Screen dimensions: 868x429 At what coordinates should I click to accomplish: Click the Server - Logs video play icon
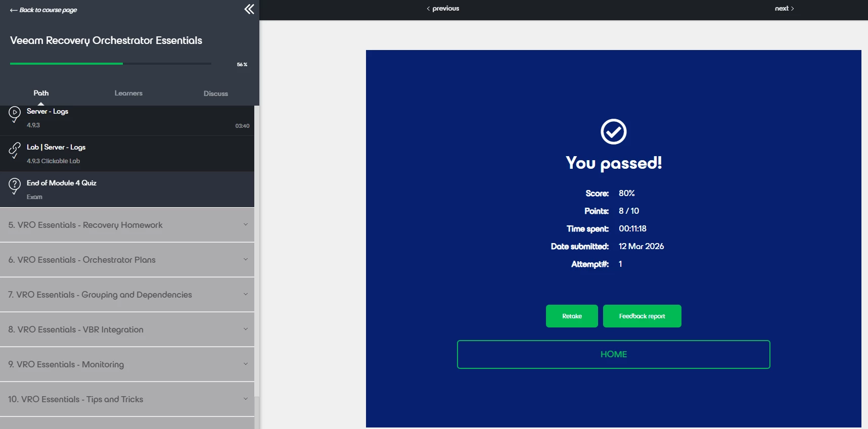pyautogui.click(x=15, y=112)
